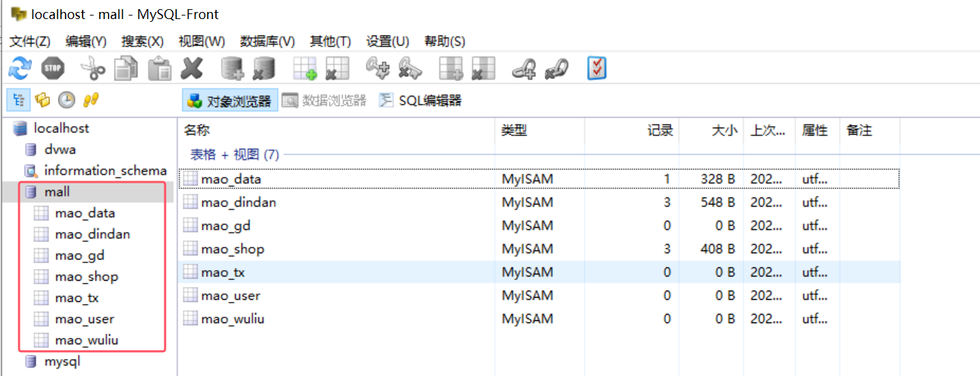Select mao_wuliu in the left tree

pyautogui.click(x=87, y=340)
